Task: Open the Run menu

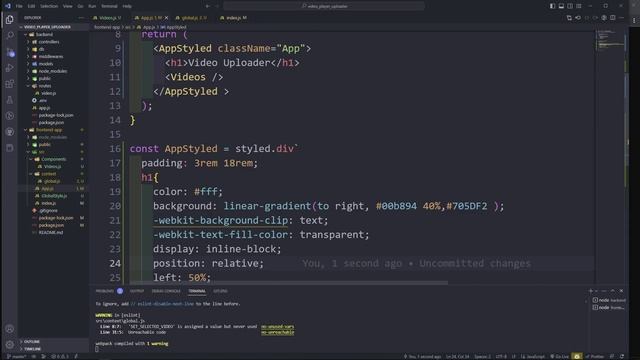Action: tap(92, 6)
